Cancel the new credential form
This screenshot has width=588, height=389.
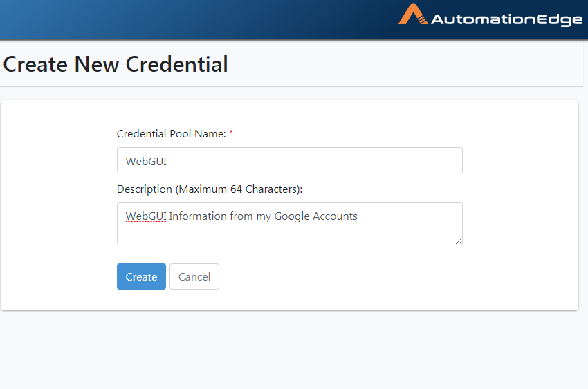[194, 276]
